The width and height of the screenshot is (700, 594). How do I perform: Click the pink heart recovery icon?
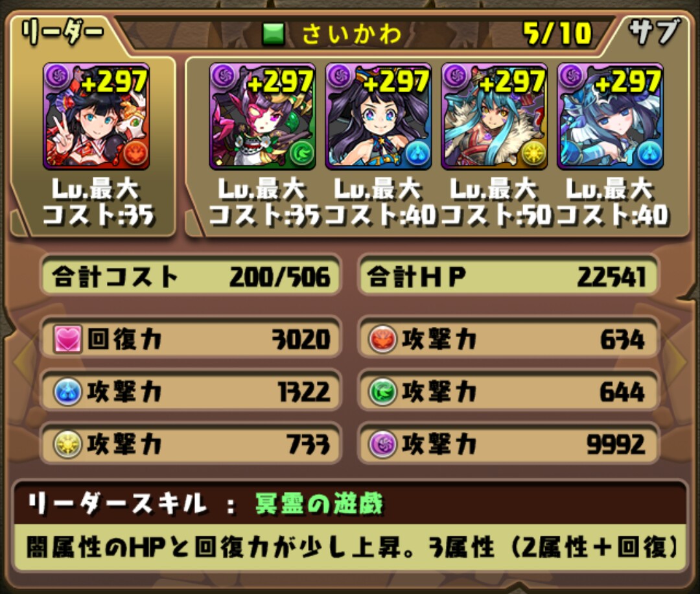point(67,339)
